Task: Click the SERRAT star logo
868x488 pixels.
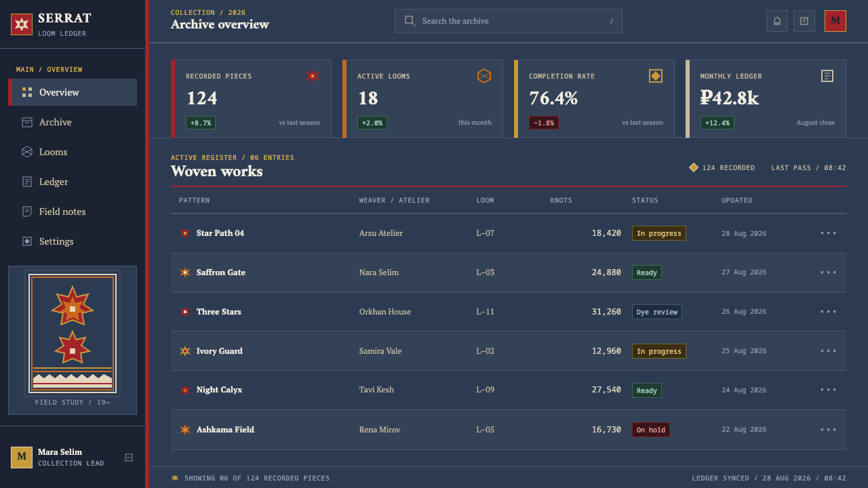Action: (22, 24)
